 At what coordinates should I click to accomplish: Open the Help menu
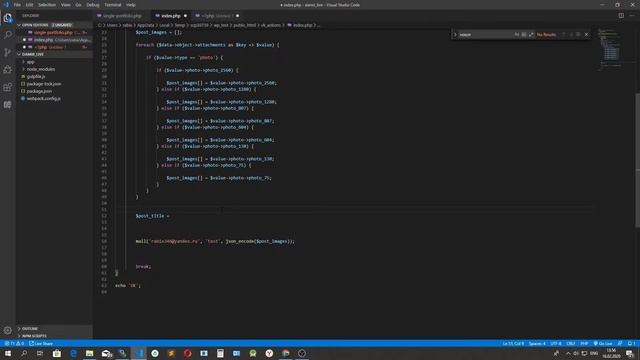click(131, 5)
